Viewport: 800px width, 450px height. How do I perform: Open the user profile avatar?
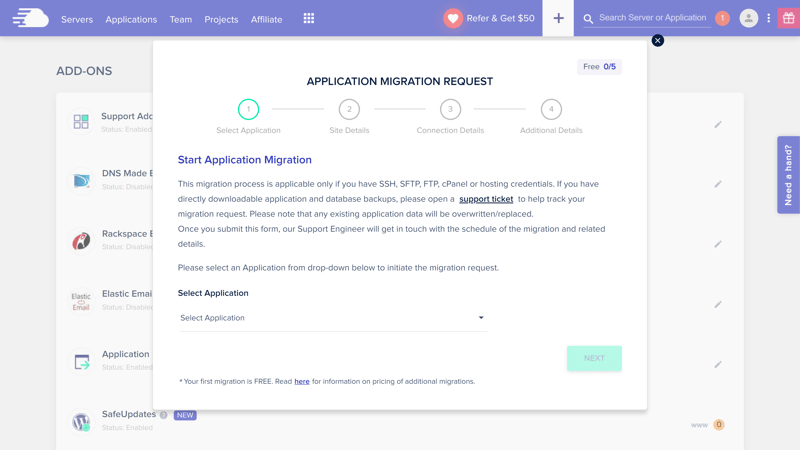point(748,18)
